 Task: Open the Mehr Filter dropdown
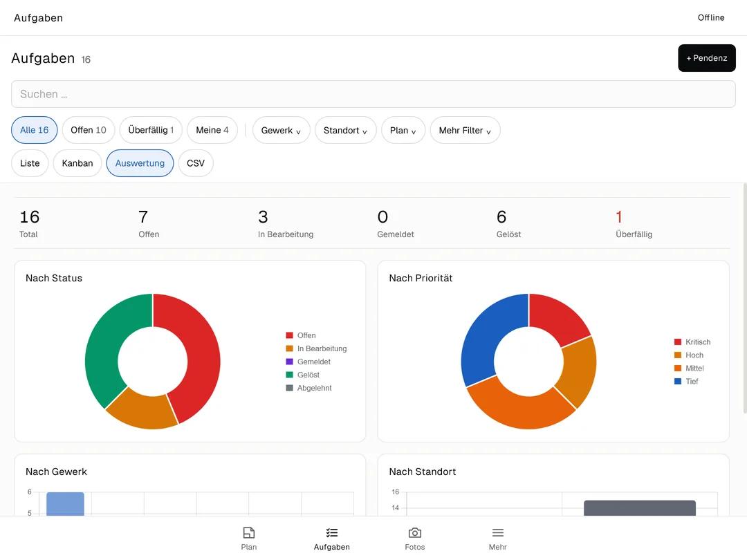[x=465, y=131]
